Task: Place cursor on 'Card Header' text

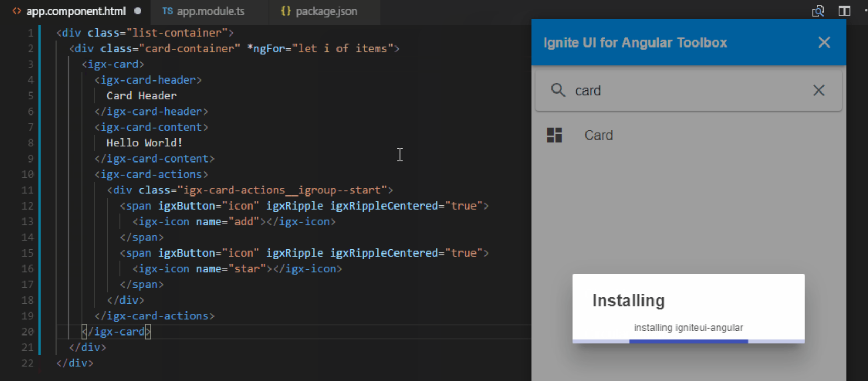Action: coord(141,96)
